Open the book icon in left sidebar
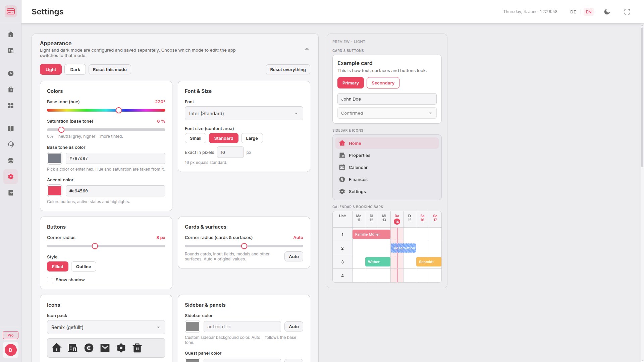The image size is (644, 362). click(x=11, y=128)
